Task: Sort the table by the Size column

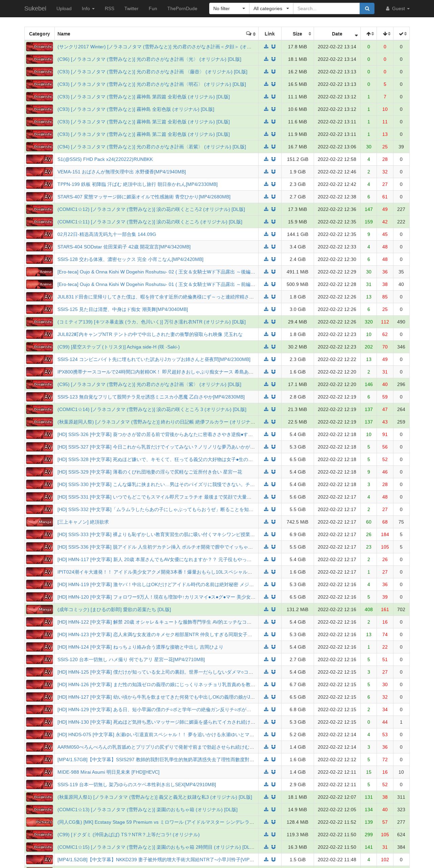Action: (x=297, y=34)
